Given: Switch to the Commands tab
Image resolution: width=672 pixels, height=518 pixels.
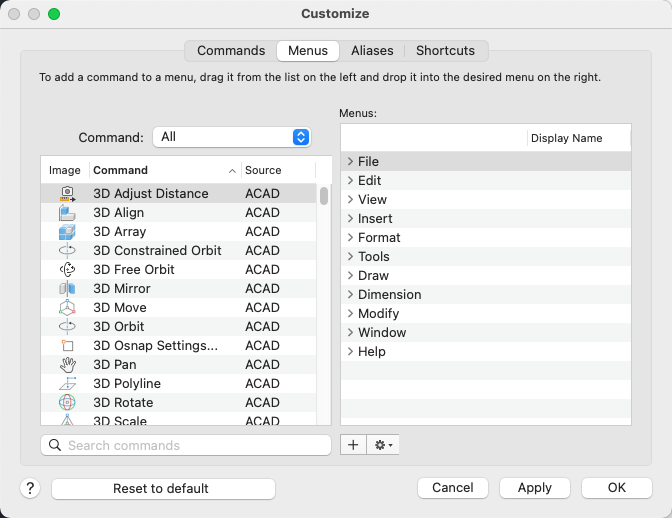Looking at the screenshot, I should [x=231, y=51].
